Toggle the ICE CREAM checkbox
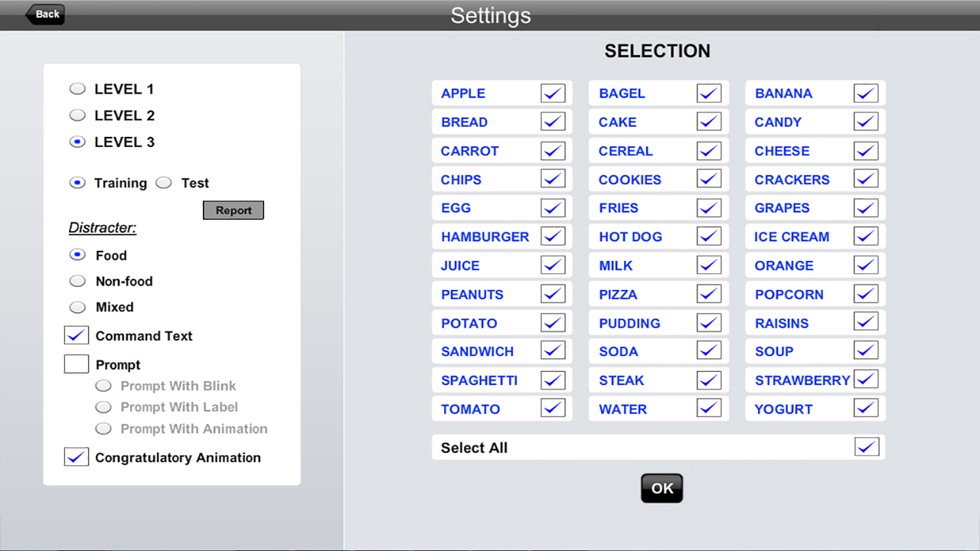 click(866, 236)
